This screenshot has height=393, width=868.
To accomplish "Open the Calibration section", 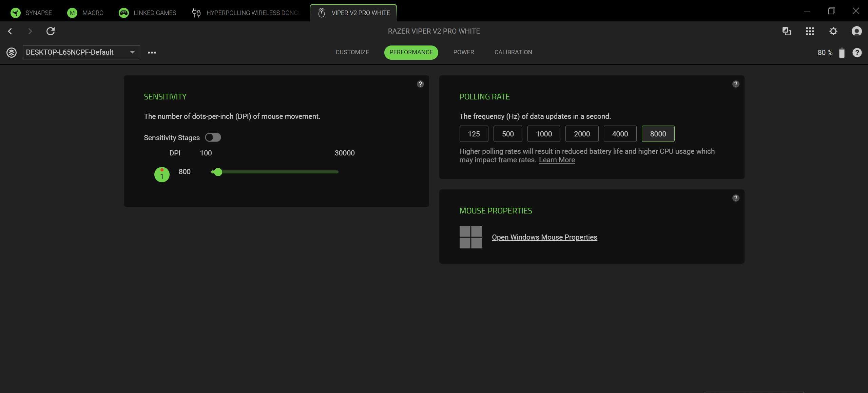I will (x=513, y=52).
